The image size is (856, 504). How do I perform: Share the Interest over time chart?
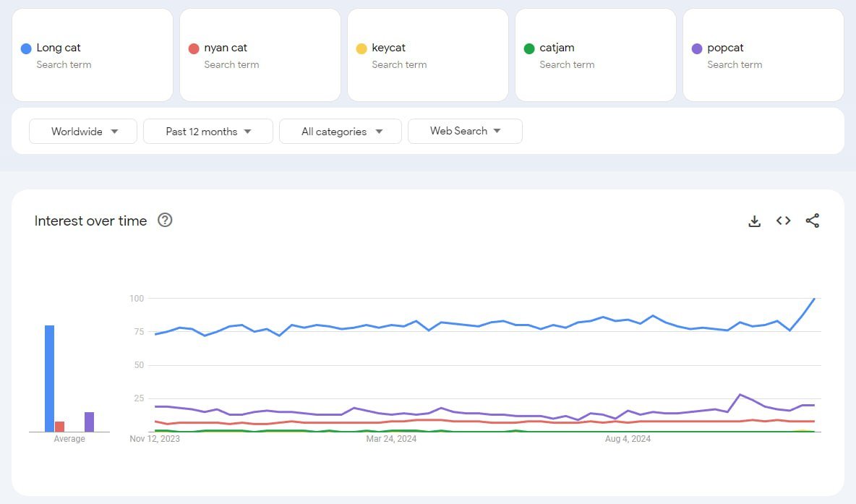point(813,221)
